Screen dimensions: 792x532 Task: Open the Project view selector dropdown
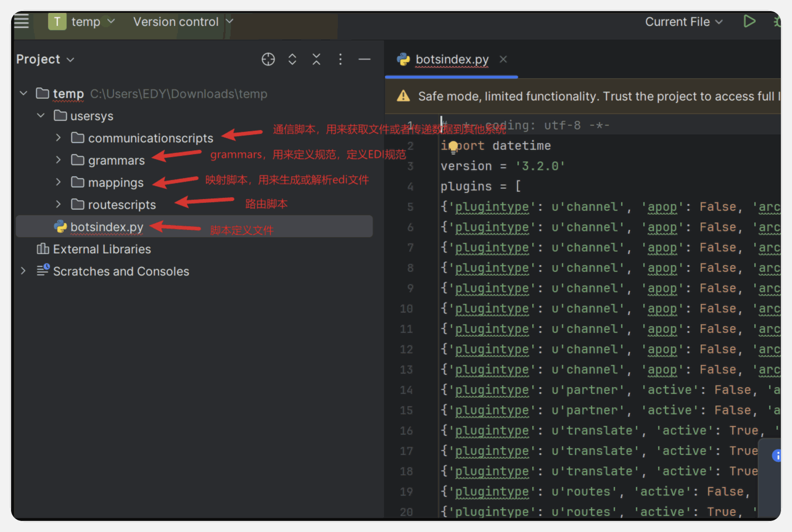(45, 59)
